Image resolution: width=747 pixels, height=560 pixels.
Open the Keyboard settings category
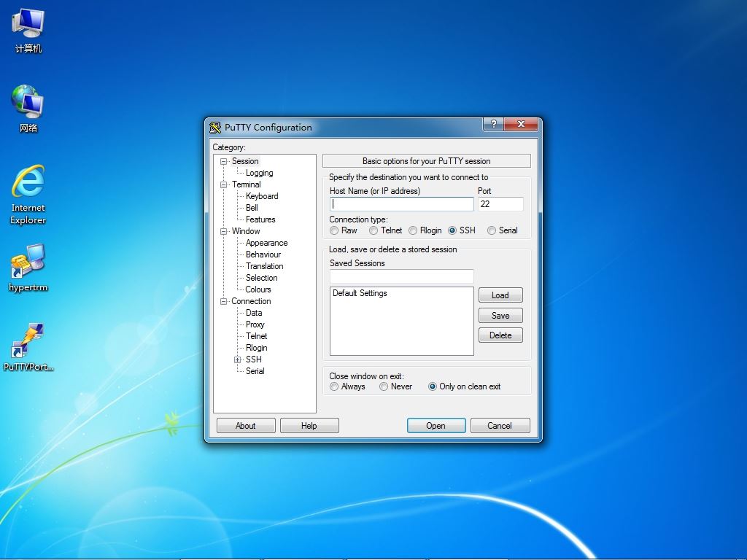point(262,196)
